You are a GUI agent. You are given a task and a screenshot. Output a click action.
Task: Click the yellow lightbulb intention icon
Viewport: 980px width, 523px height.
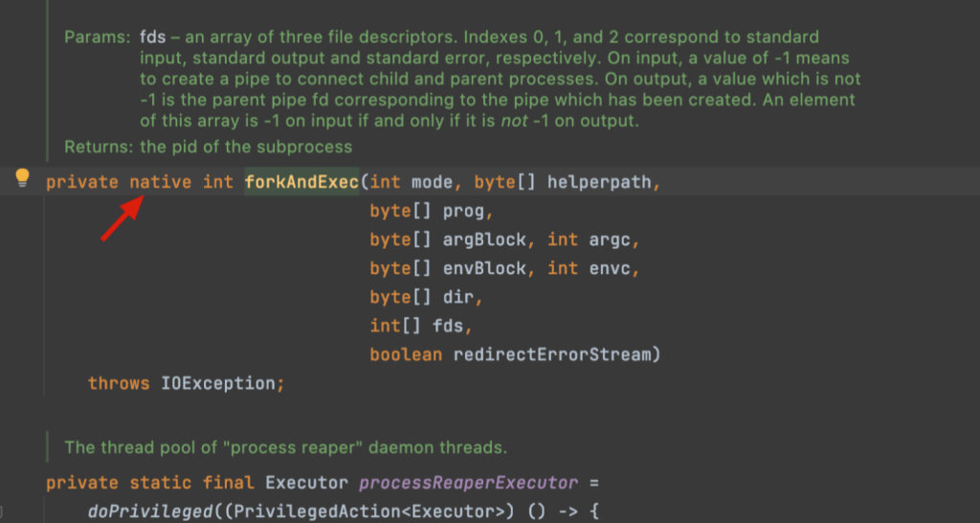click(23, 178)
